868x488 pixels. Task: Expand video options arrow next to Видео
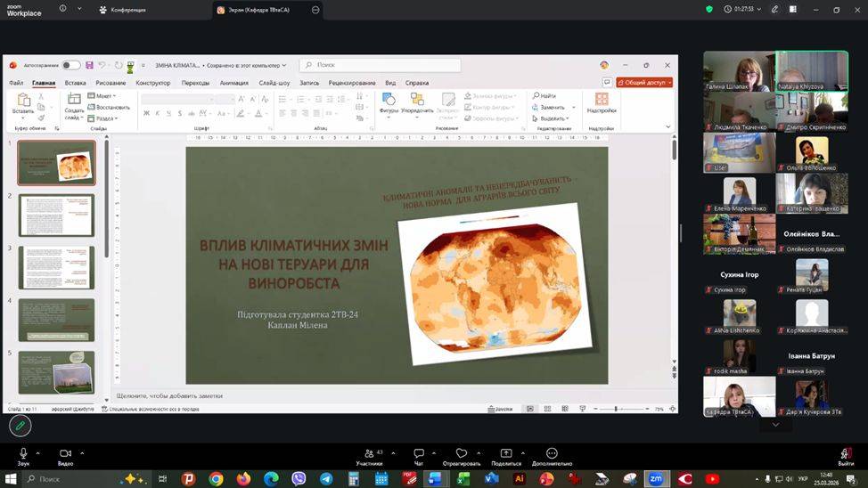pos(82,452)
